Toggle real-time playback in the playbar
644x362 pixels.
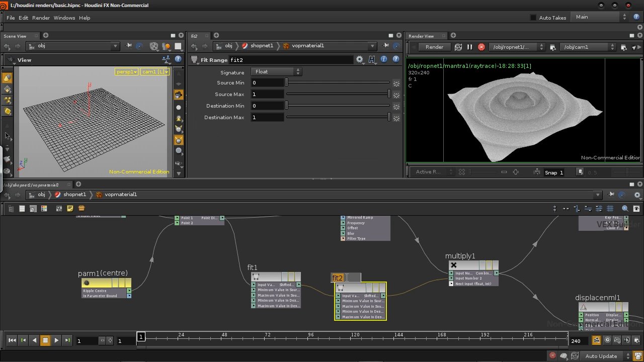(x=607, y=340)
